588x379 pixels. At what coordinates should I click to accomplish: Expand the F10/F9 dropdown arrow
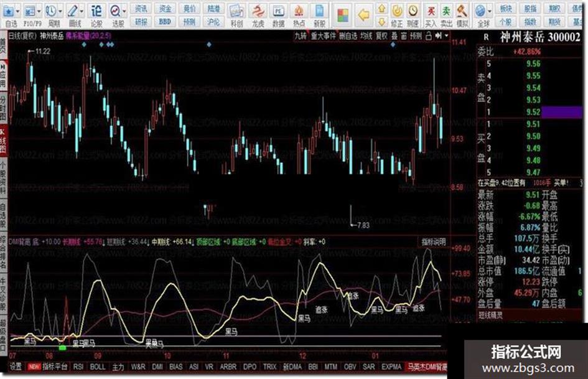[39, 11]
